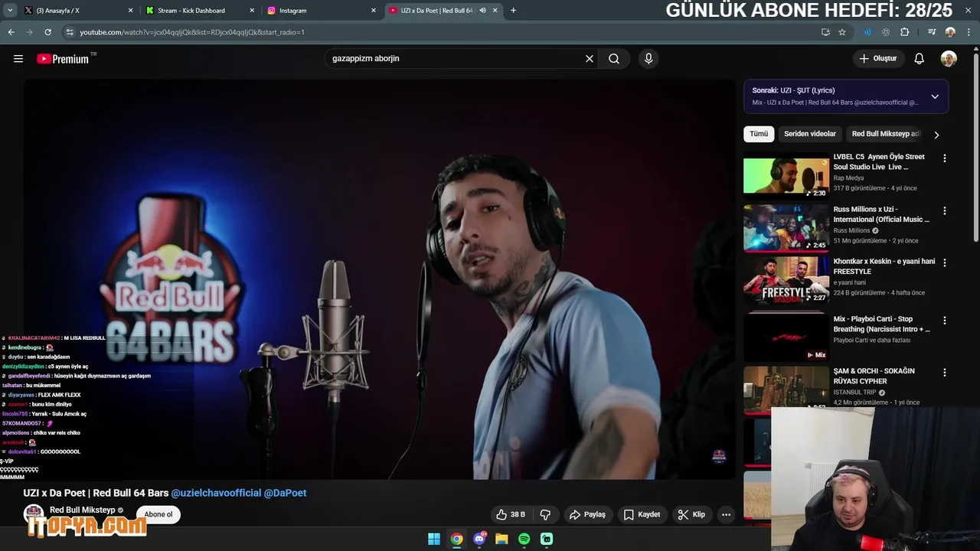The height and width of the screenshot is (551, 980).
Task: Open Chrome from the taskbar
Action: point(456,539)
